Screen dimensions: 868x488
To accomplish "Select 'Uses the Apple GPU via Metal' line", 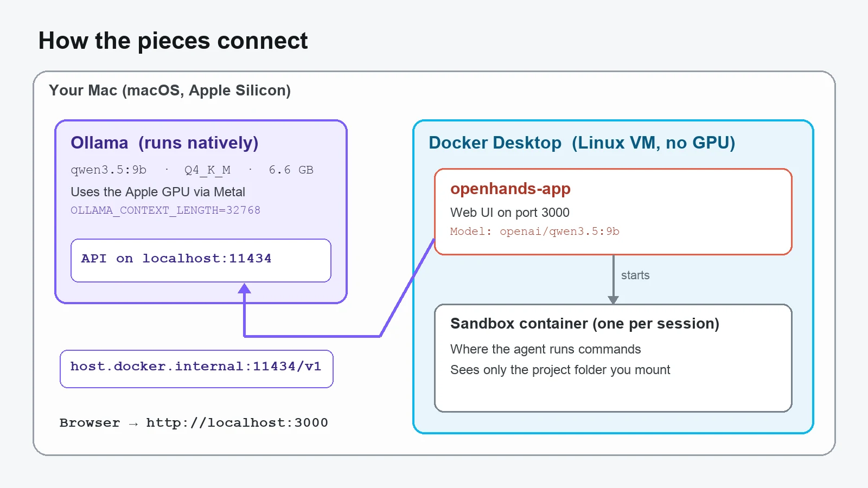I will (158, 192).
